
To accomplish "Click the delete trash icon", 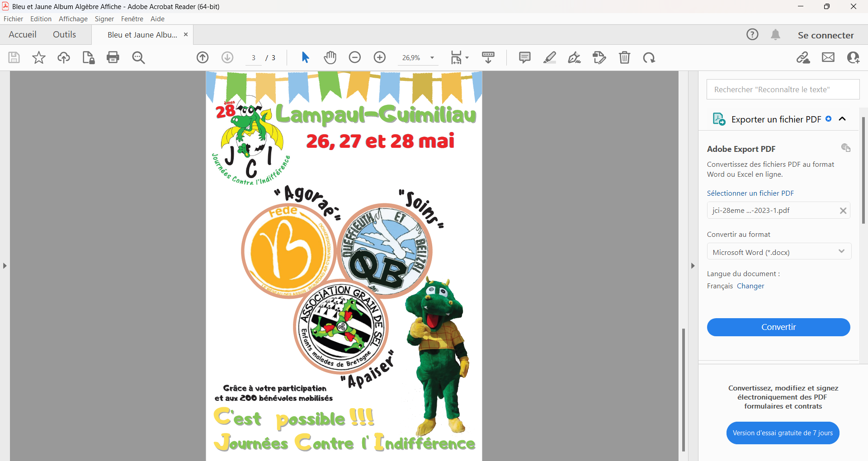I will tap(624, 57).
